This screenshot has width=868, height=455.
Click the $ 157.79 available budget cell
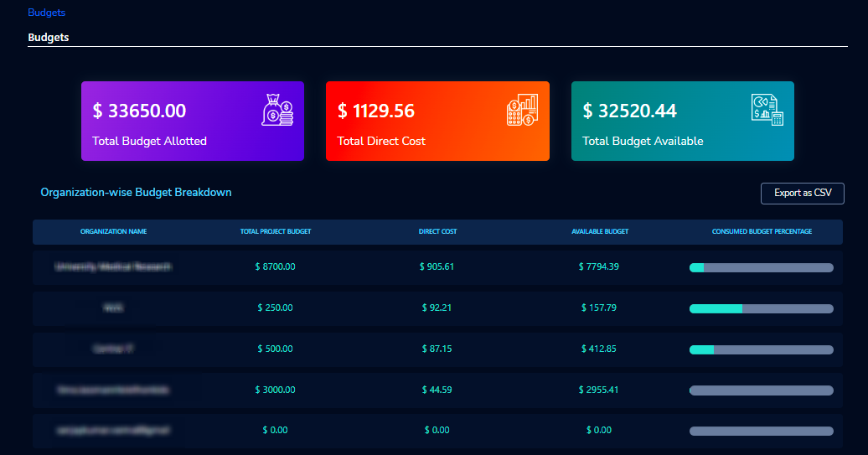pos(599,308)
